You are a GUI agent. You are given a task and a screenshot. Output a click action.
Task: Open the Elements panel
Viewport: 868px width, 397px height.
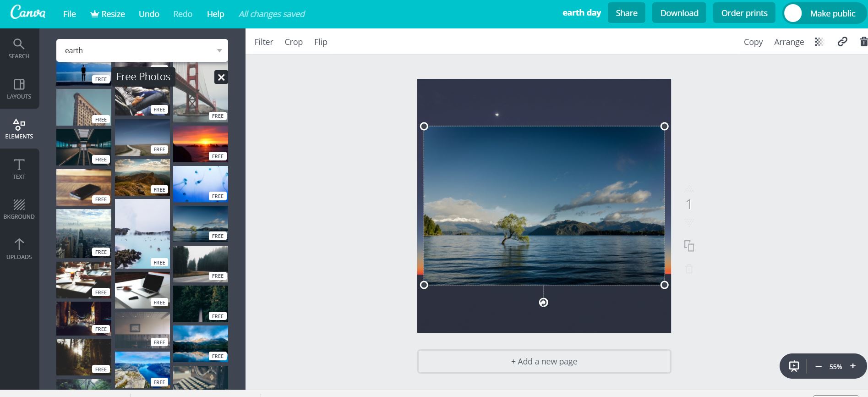coord(19,128)
